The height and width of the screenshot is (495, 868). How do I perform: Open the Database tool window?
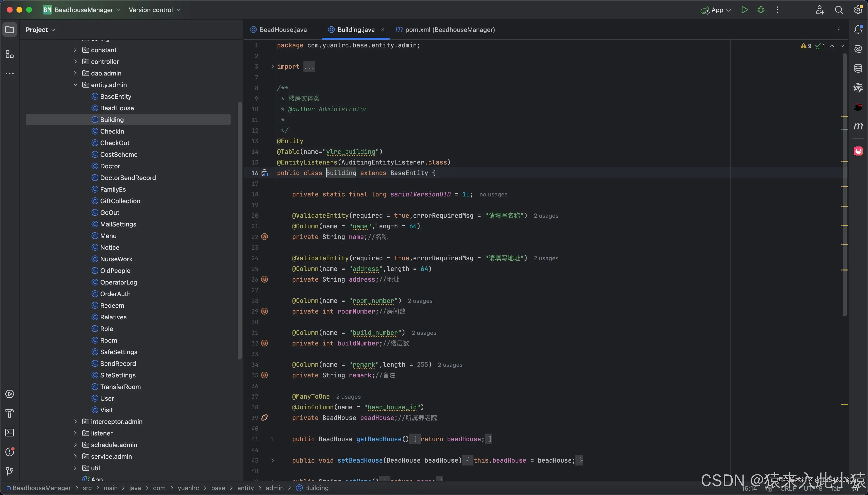click(x=858, y=68)
